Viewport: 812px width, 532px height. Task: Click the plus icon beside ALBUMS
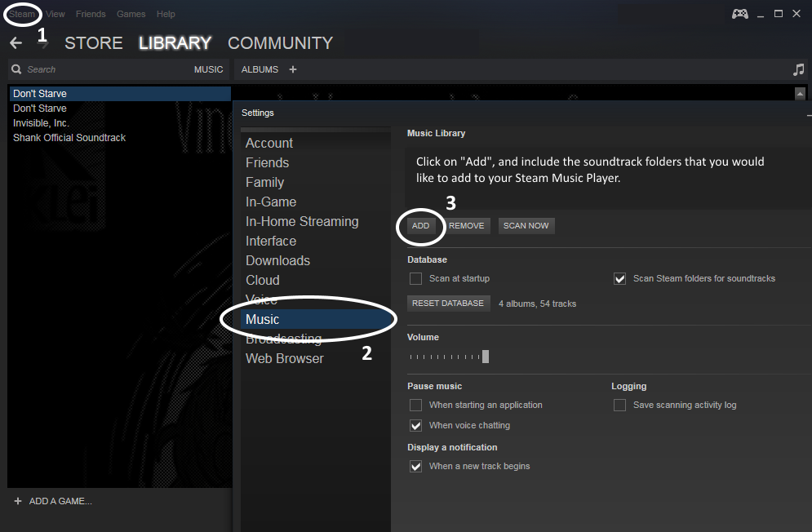click(293, 69)
